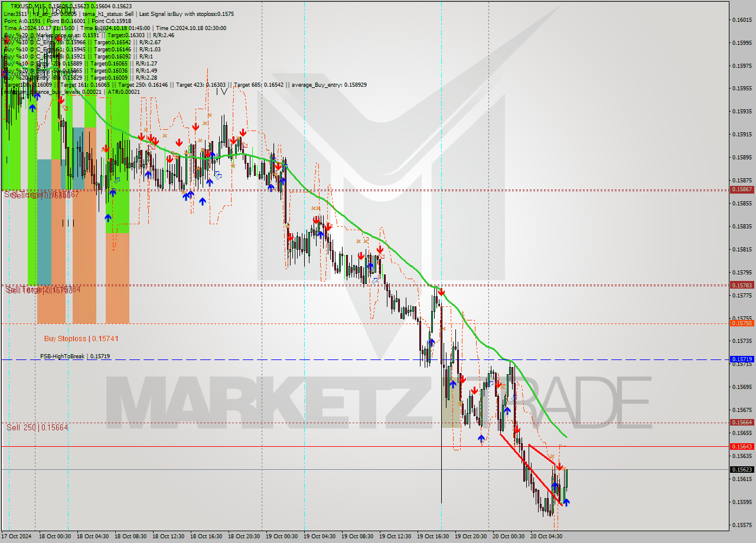Click the 0.16015 price axis label
The image size is (756, 543).
(742, 19)
